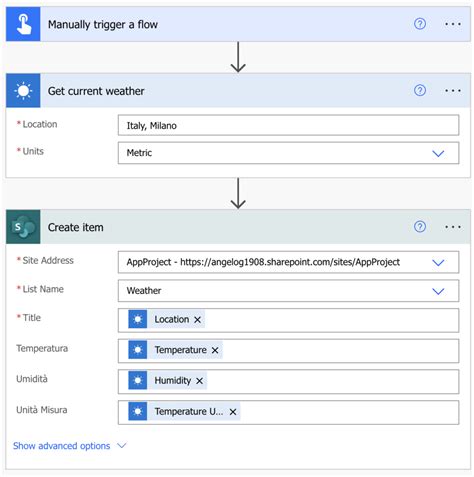Open help for Create item action

click(x=420, y=227)
